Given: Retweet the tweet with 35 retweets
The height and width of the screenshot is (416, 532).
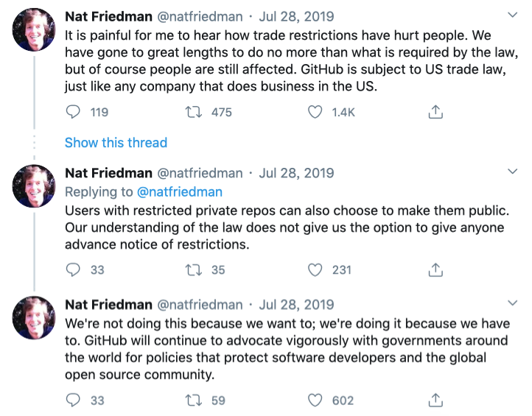Looking at the screenshot, I should (195, 269).
